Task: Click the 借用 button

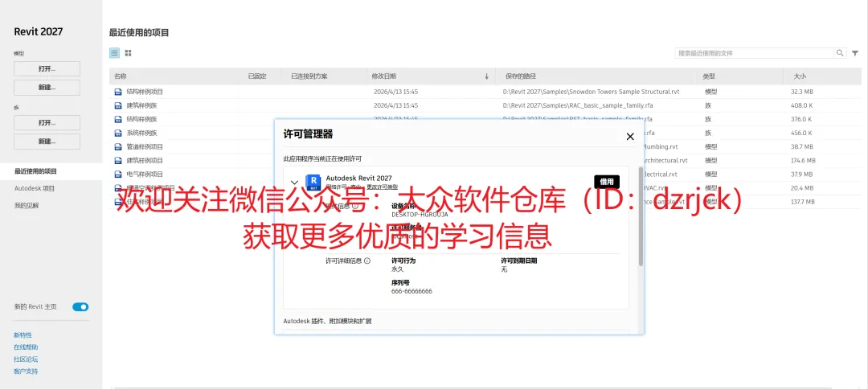Action: [607, 182]
